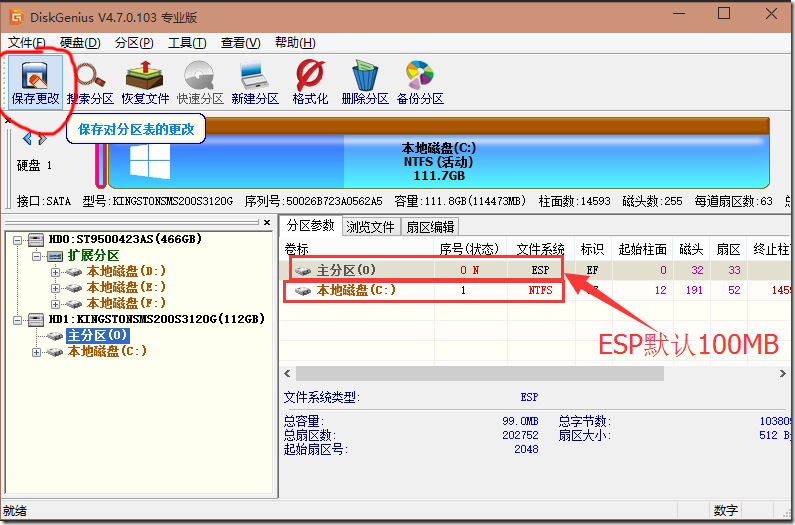Click the partition icon in 主分区(0) table row
Screen dimensions: 795x525
pos(303,271)
